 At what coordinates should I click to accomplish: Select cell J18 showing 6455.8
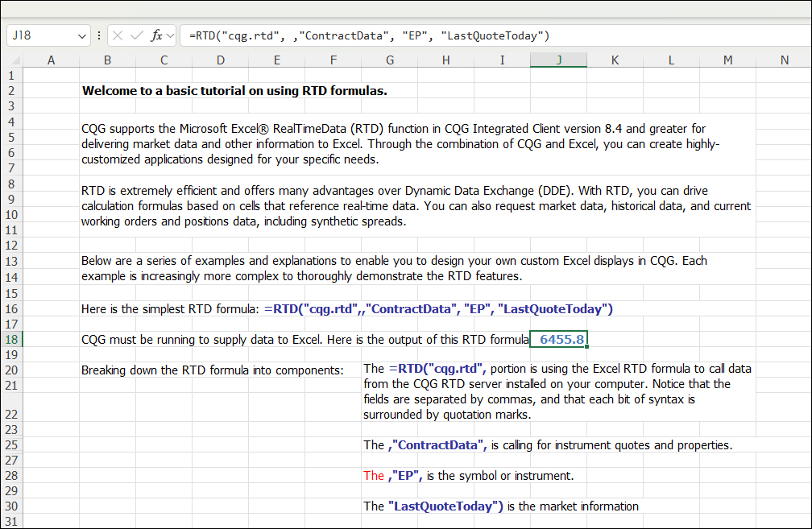click(558, 339)
